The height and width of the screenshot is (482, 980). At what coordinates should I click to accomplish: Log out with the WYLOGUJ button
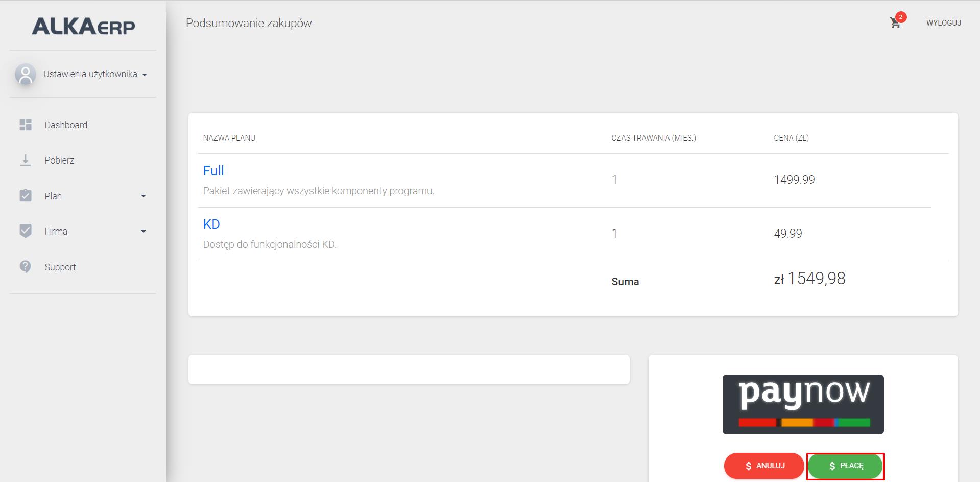point(944,23)
